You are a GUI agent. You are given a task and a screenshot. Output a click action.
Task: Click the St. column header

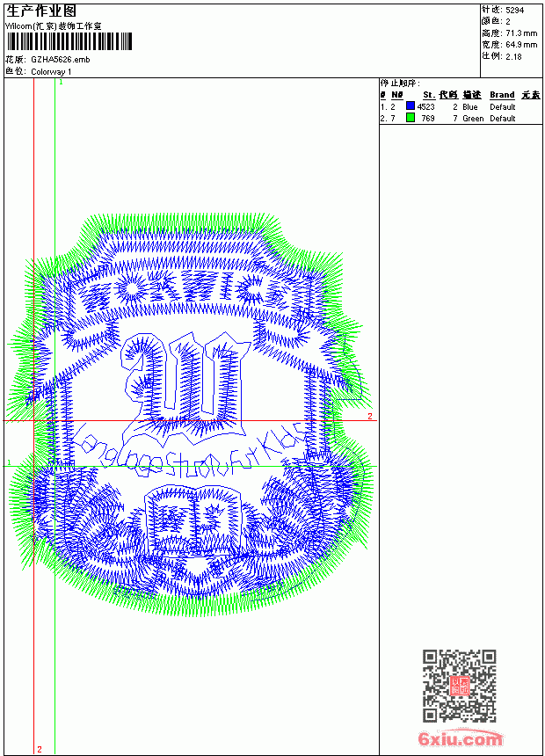[x=429, y=95]
